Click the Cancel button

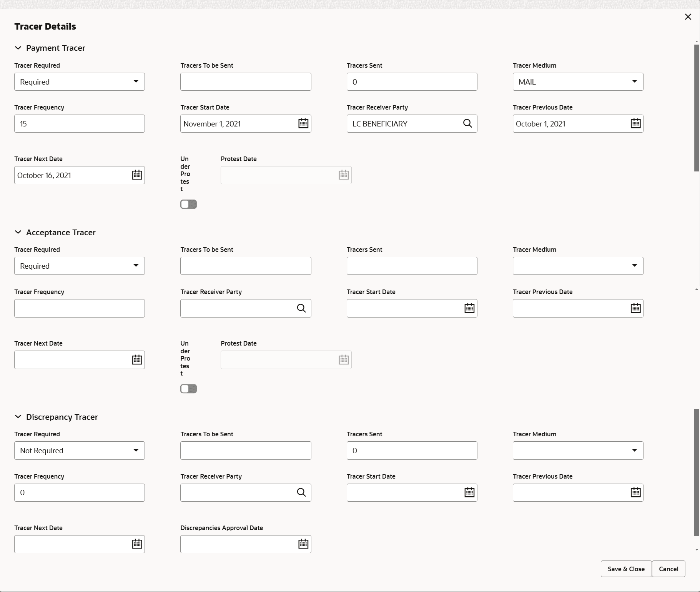point(668,569)
